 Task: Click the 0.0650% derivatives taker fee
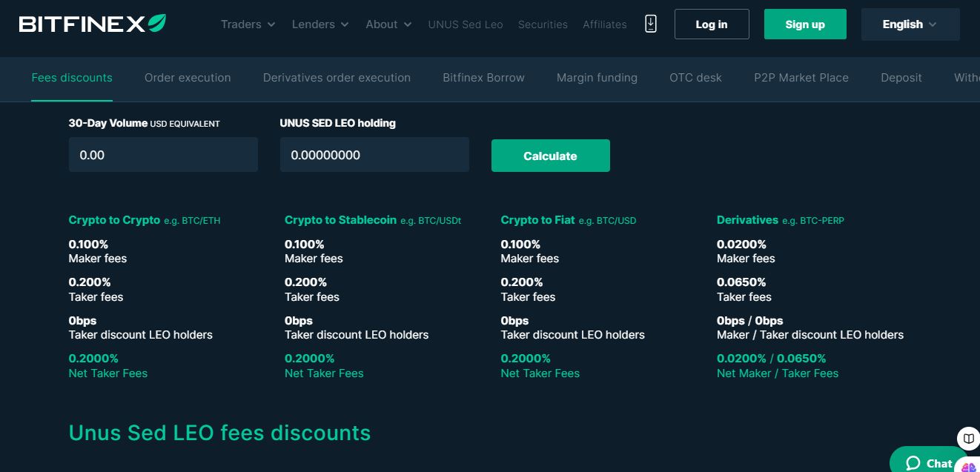click(x=741, y=282)
